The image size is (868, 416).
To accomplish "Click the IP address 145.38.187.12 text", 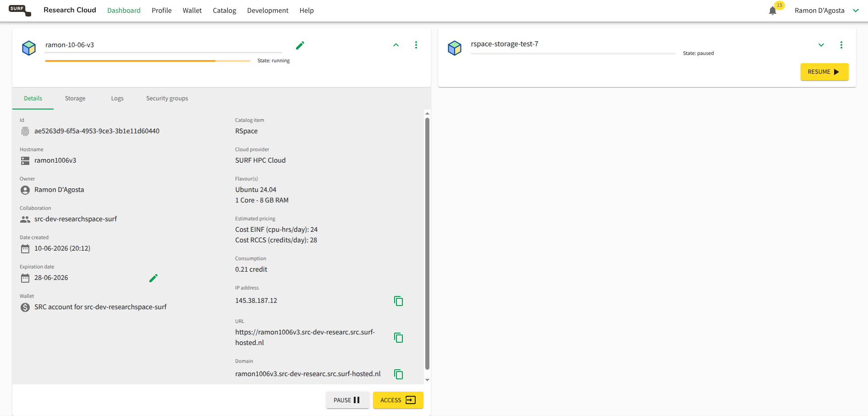I will pyautogui.click(x=256, y=301).
